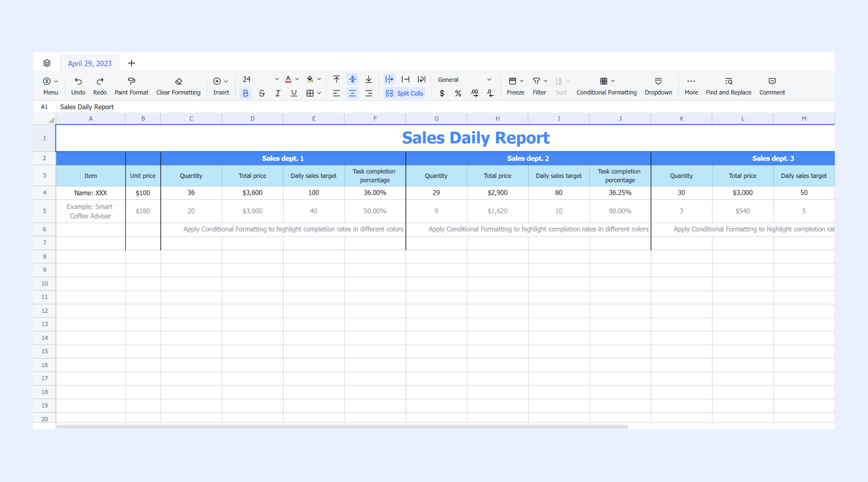Toggle underline formatting
868x482 pixels.
click(294, 93)
